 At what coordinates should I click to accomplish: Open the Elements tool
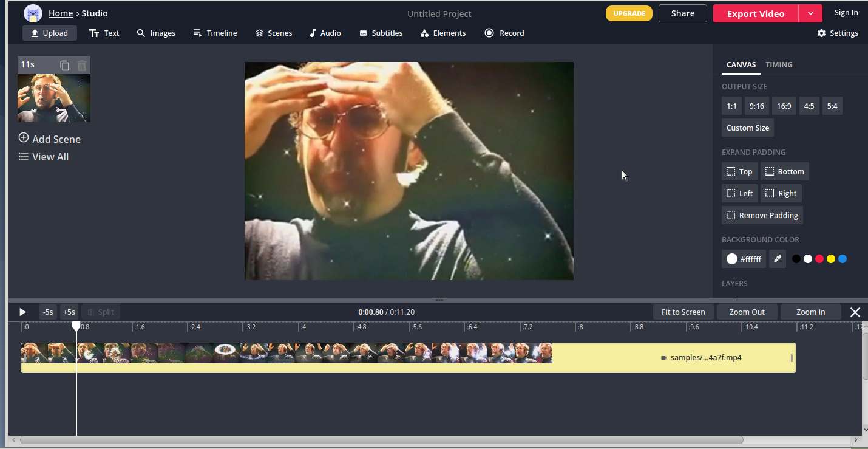click(x=443, y=33)
